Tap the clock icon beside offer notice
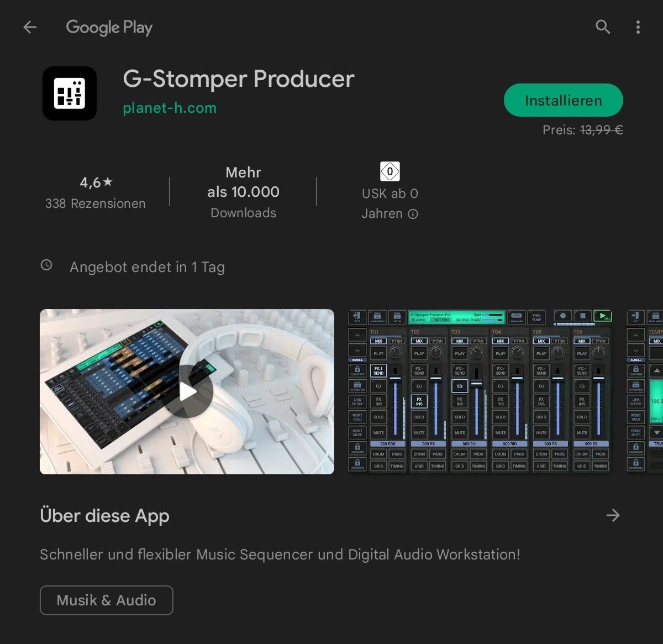The width and height of the screenshot is (663, 644). point(47,265)
